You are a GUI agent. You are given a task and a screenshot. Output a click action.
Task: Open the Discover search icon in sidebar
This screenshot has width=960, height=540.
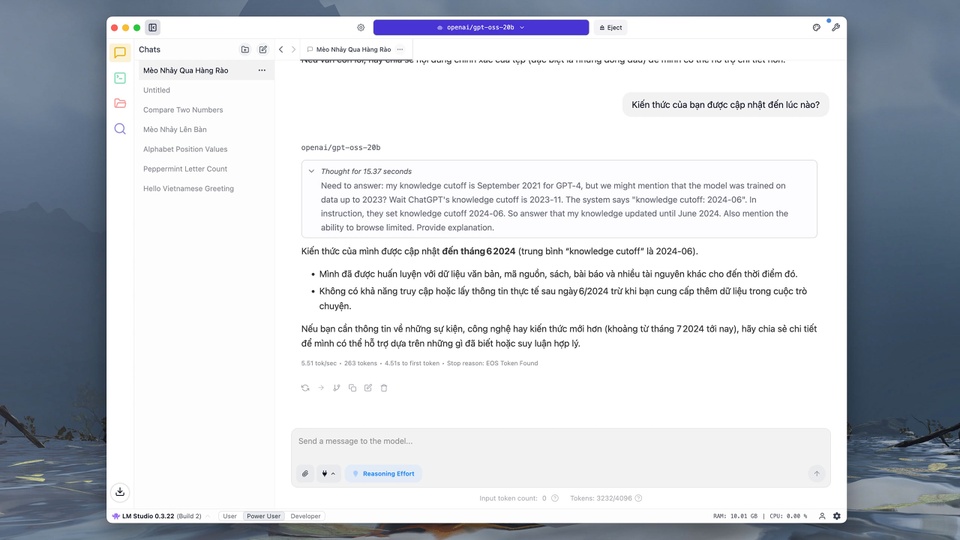point(120,129)
